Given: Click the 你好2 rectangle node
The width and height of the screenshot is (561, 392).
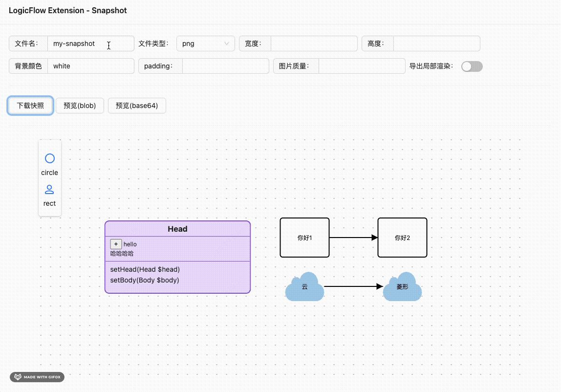Looking at the screenshot, I should (402, 238).
